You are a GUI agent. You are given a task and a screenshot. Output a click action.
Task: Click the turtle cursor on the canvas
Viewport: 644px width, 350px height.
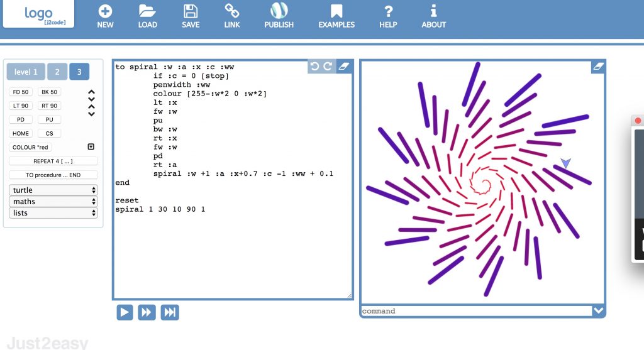tap(566, 163)
